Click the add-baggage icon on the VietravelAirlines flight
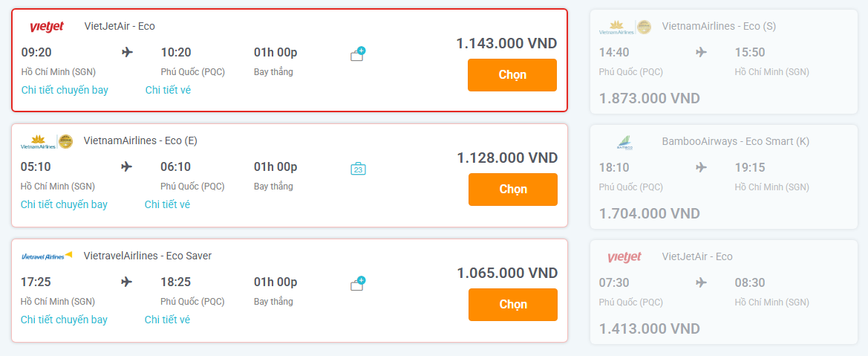This screenshot has width=868, height=356. pyautogui.click(x=358, y=284)
